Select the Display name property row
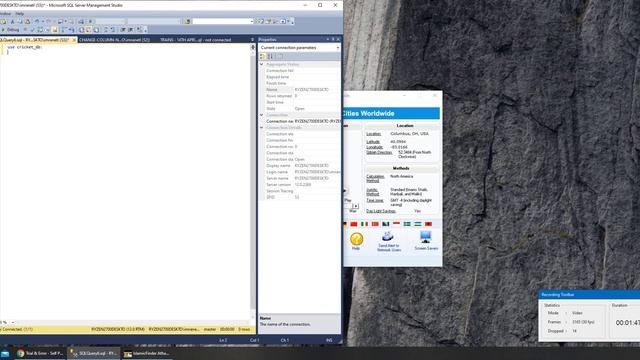Image resolution: width=640 pixels, height=360 pixels. point(302,166)
